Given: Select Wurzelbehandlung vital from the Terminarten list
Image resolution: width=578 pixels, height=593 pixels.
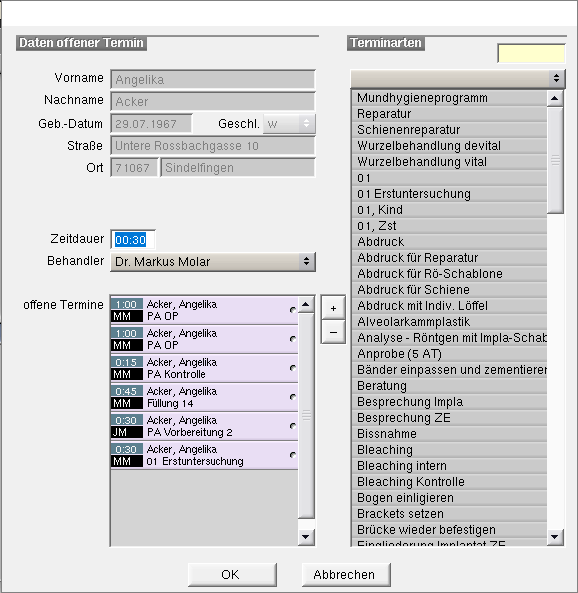Looking at the screenshot, I should tap(449, 162).
